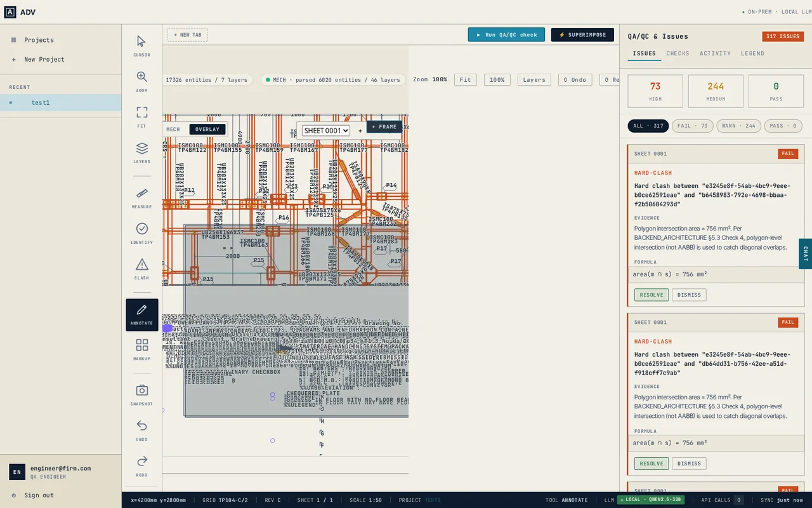
Task: Click the Superimpose button
Action: click(x=582, y=35)
